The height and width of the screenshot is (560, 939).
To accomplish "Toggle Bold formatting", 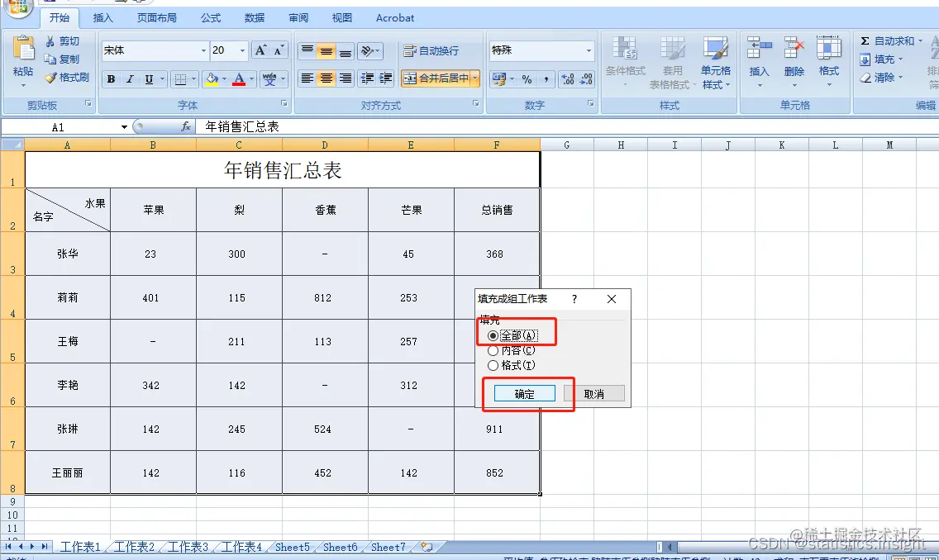I will coord(112,79).
